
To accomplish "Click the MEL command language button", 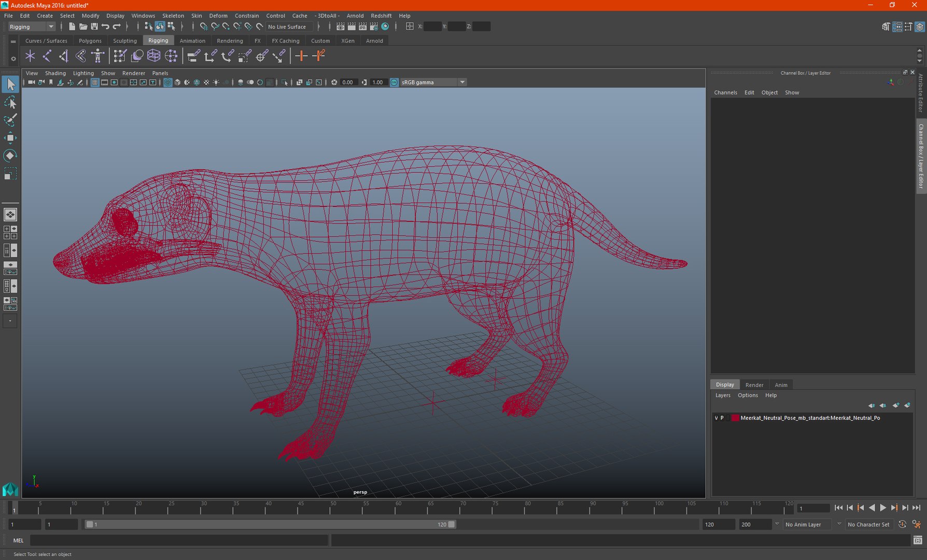I will (x=18, y=540).
